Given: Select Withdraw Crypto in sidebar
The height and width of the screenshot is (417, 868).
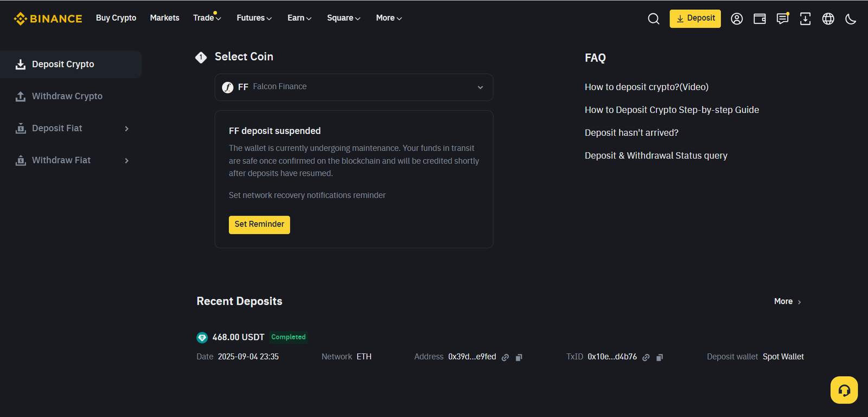Looking at the screenshot, I should pyautogui.click(x=67, y=96).
